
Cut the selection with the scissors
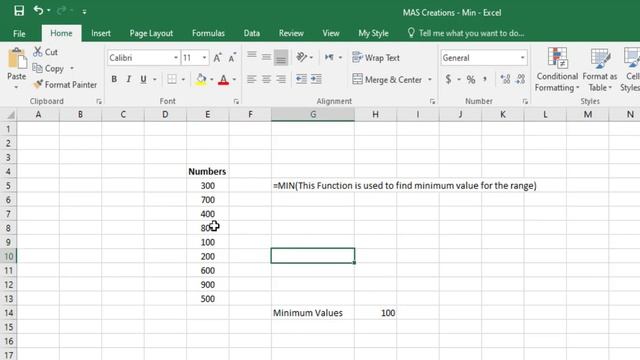click(x=45, y=52)
